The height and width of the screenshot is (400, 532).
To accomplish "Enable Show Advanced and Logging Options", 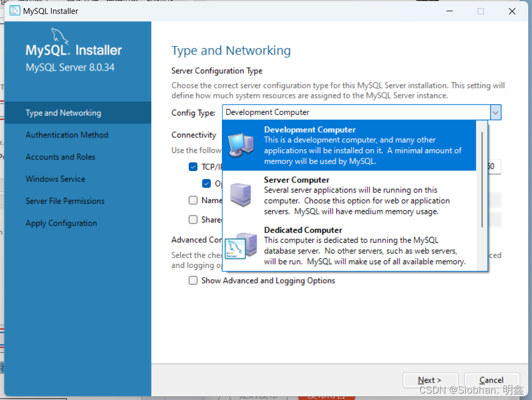I will (193, 281).
